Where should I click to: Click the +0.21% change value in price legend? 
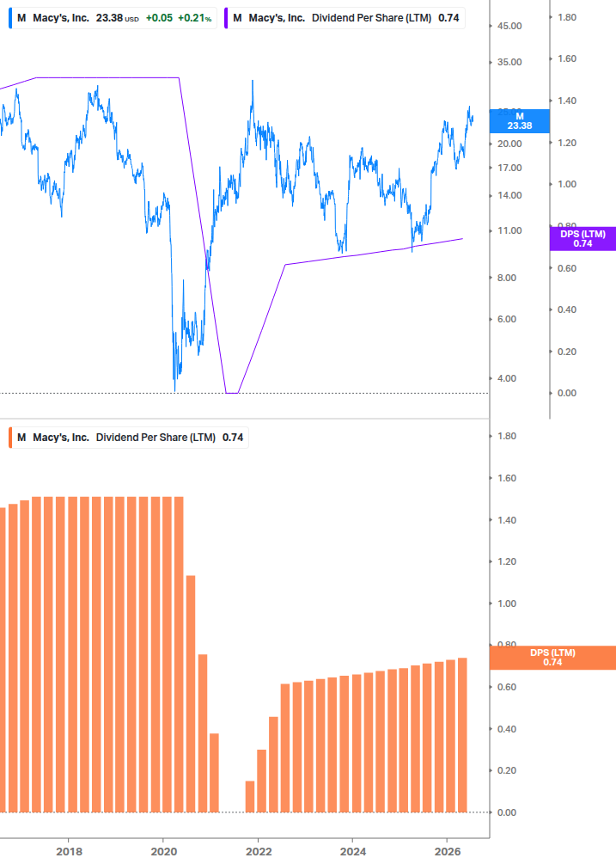point(194,18)
